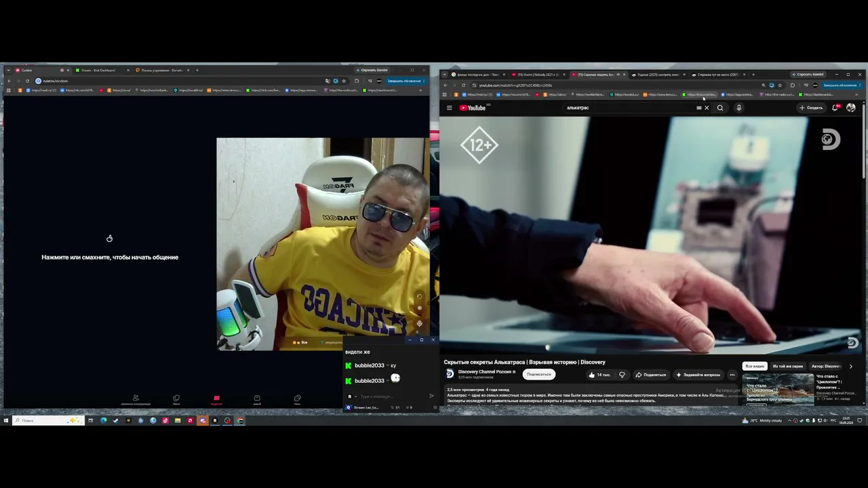
Task: Clear the YouTube search query
Action: (x=707, y=108)
